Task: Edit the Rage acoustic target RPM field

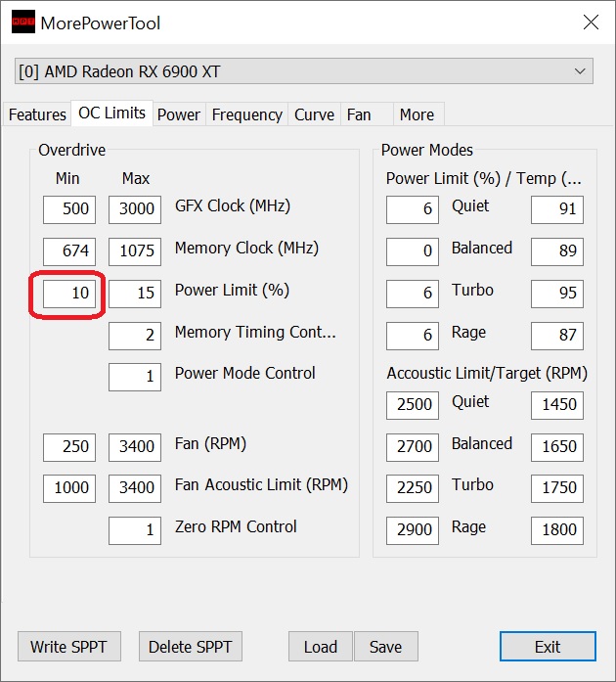Action: click(x=557, y=530)
